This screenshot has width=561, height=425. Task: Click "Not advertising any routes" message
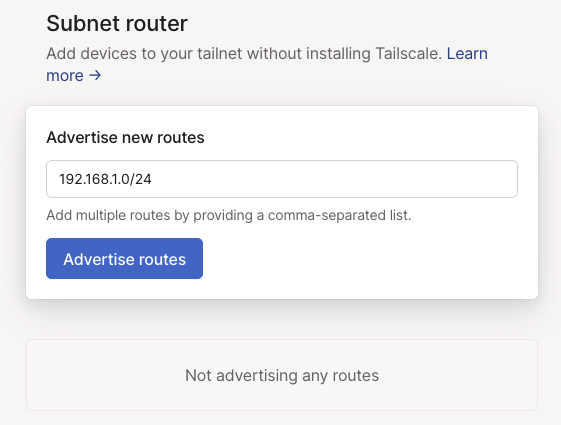click(x=282, y=376)
